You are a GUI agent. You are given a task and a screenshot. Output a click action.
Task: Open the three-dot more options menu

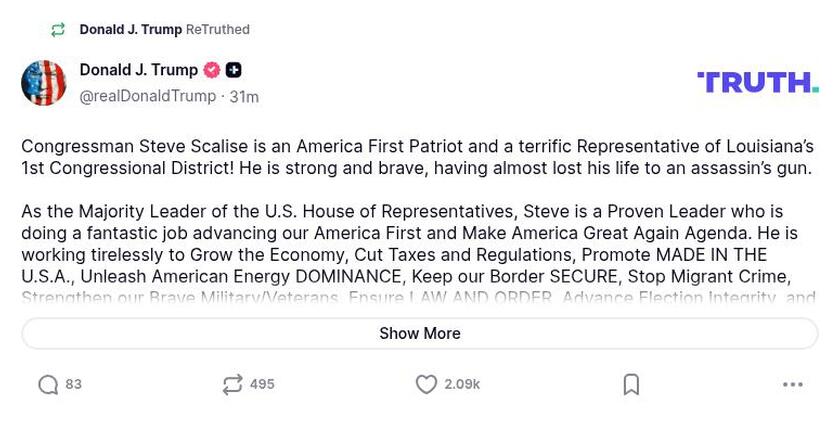point(793,385)
